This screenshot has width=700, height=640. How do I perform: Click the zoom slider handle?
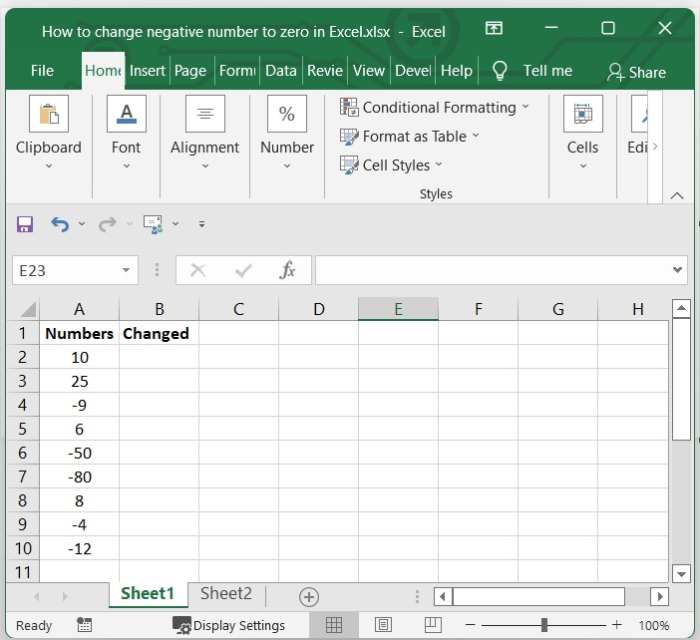544,625
